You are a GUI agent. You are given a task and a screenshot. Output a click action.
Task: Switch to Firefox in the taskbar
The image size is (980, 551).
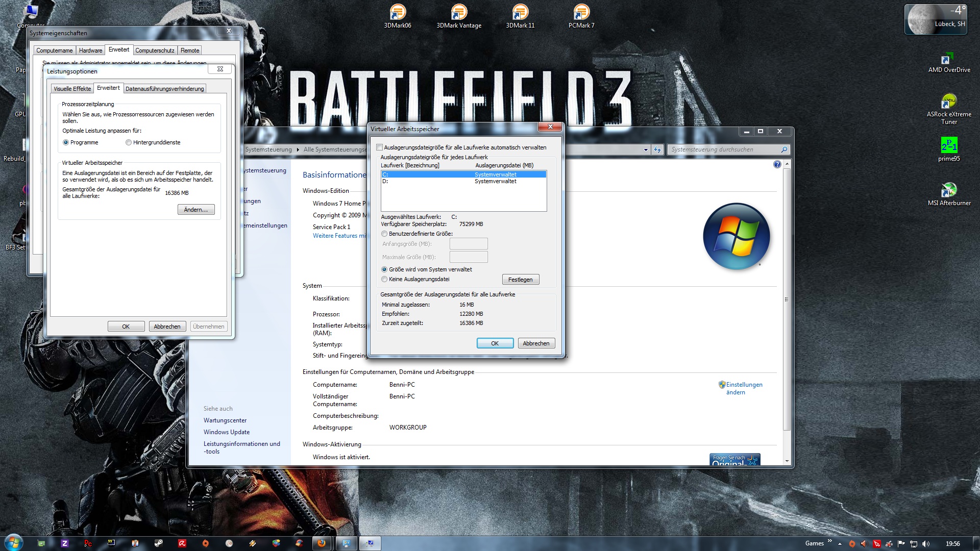(x=322, y=543)
